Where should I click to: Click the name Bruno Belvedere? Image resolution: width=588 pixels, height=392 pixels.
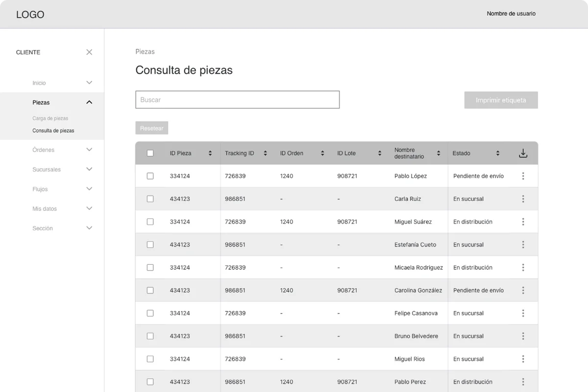tap(416, 336)
